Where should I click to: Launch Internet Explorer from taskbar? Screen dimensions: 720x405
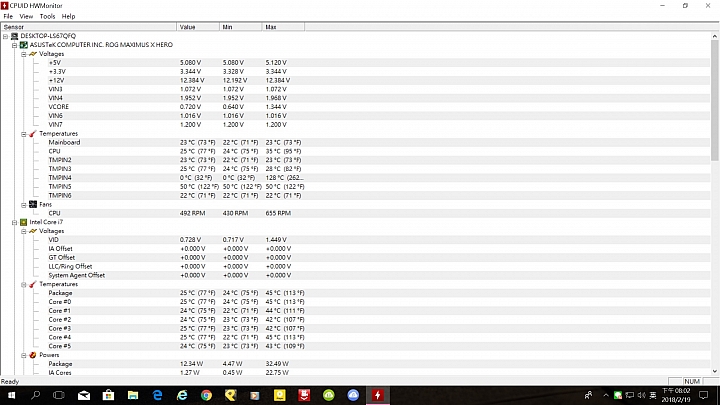182,395
